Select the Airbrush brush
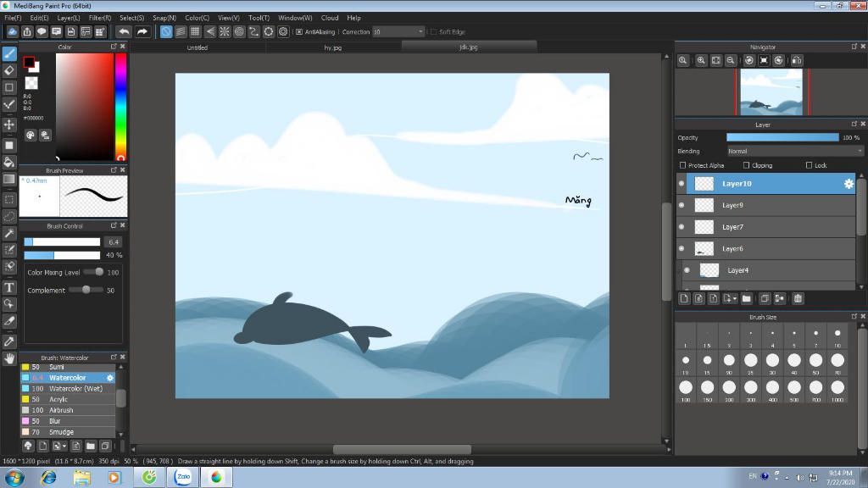The width and height of the screenshot is (868, 488). (68, 410)
